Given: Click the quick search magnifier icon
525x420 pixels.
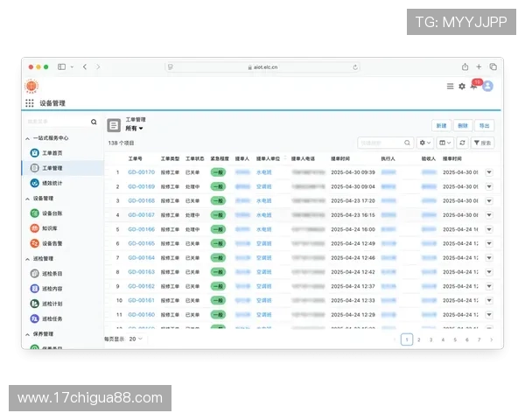Looking at the screenshot, I should click(x=407, y=143).
